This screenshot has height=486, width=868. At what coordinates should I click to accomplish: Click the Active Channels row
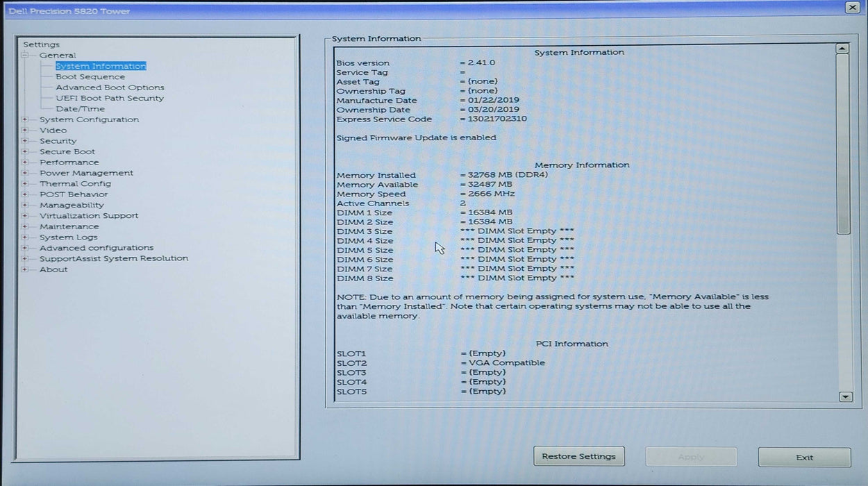401,203
